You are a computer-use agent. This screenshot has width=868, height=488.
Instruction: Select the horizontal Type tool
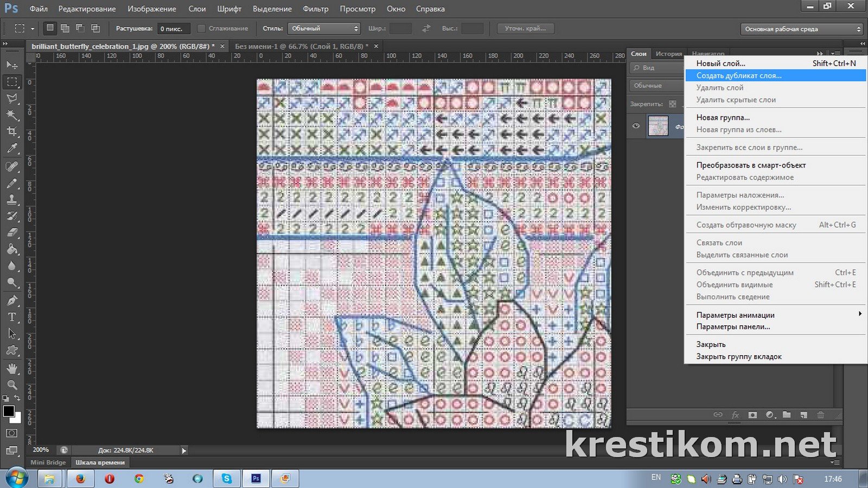tap(11, 317)
